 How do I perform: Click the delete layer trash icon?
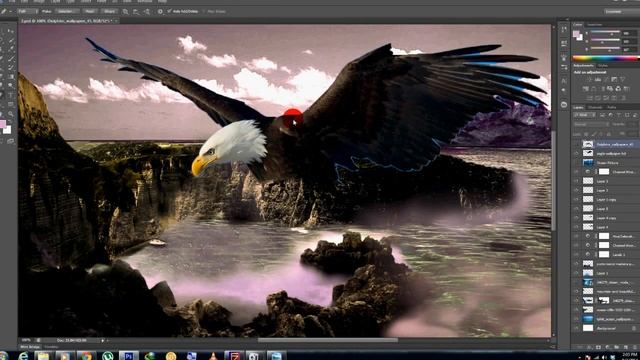coord(634,347)
